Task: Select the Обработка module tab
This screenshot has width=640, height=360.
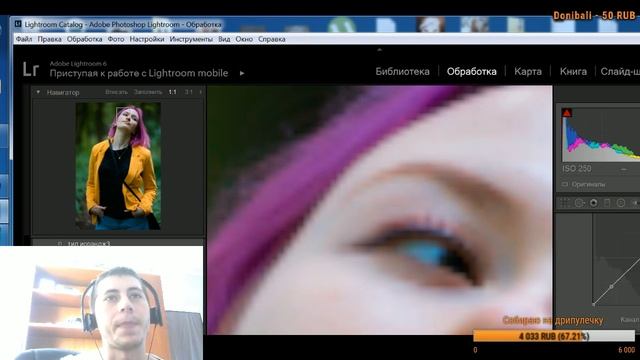Action: coord(471,71)
